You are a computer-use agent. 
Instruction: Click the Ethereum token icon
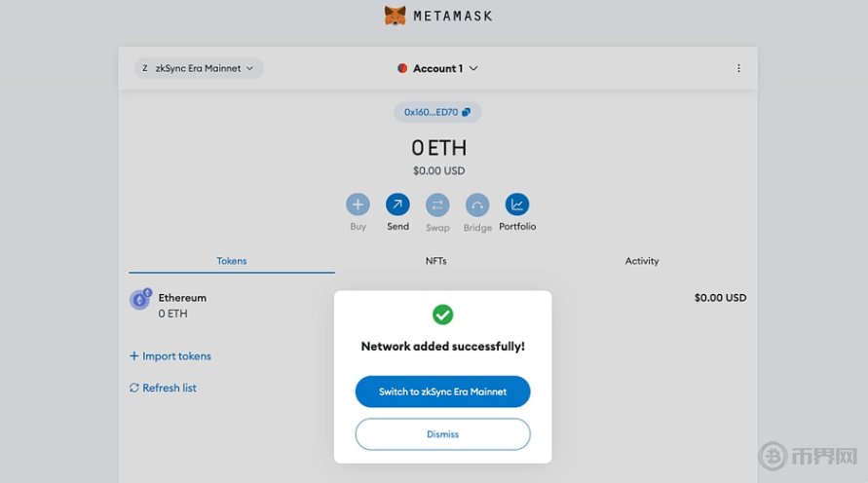140,299
